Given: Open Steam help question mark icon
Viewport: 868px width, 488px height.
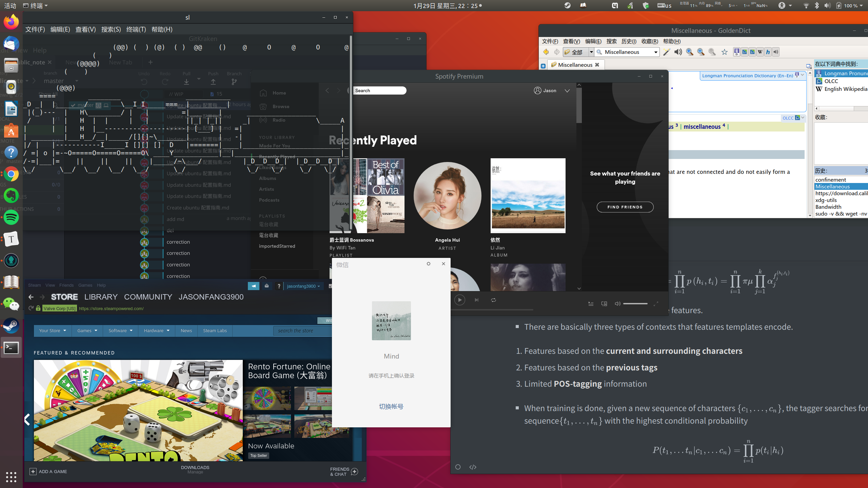Looking at the screenshot, I should click(x=279, y=286).
